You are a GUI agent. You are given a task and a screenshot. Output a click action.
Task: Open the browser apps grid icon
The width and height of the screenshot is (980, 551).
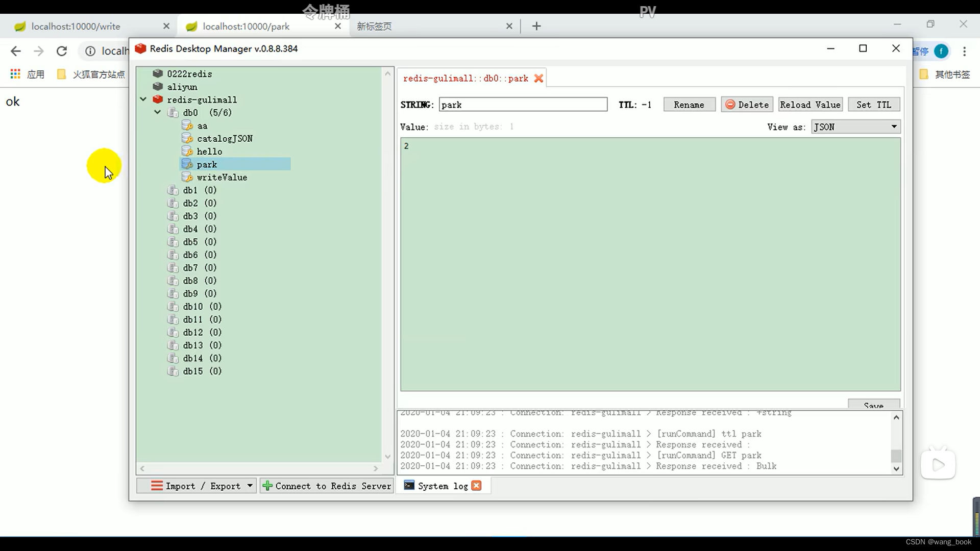[15, 74]
